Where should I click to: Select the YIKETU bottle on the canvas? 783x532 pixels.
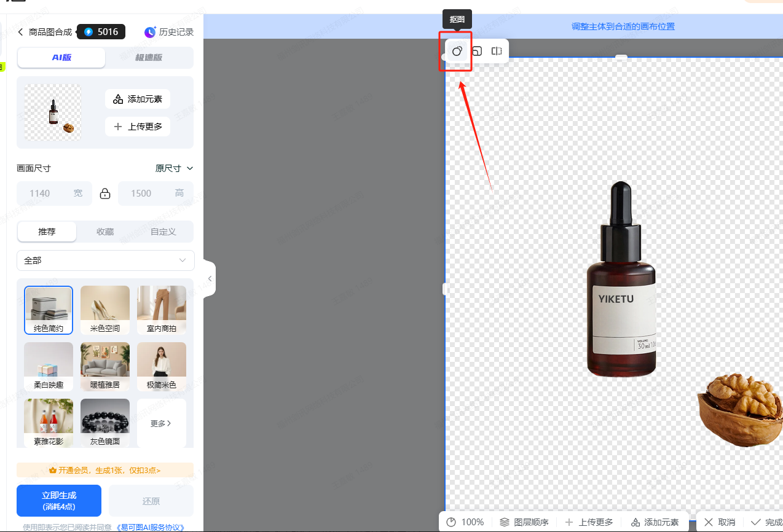point(621,280)
